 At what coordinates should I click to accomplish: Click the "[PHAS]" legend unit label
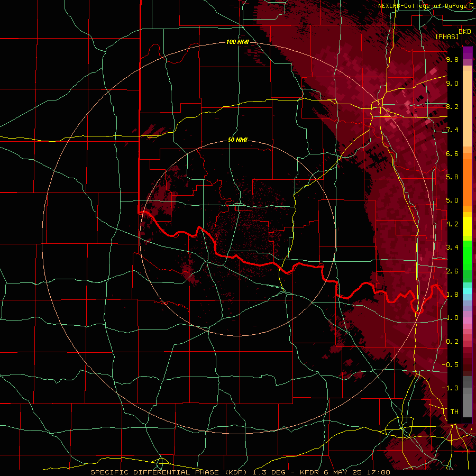[x=447, y=37]
